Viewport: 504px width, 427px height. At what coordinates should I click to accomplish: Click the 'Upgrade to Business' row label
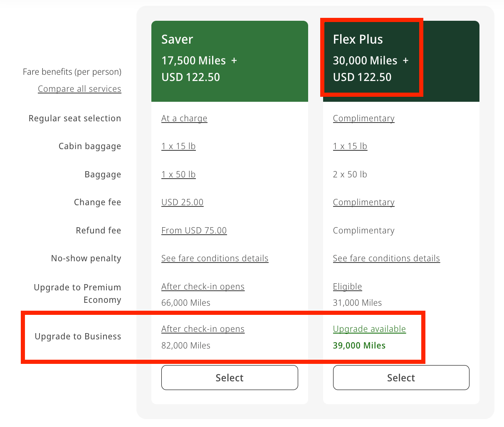[78, 336]
